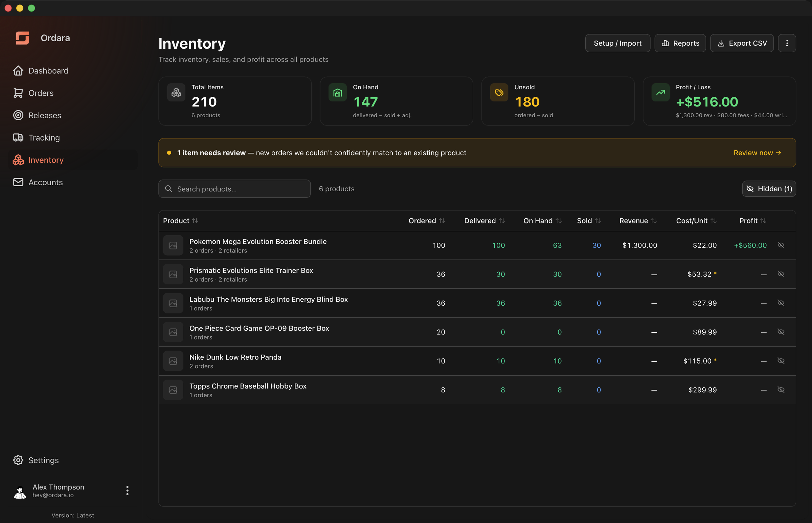
Task: Hide Topps Chrome Baseball Hobby Box
Action: click(781, 389)
